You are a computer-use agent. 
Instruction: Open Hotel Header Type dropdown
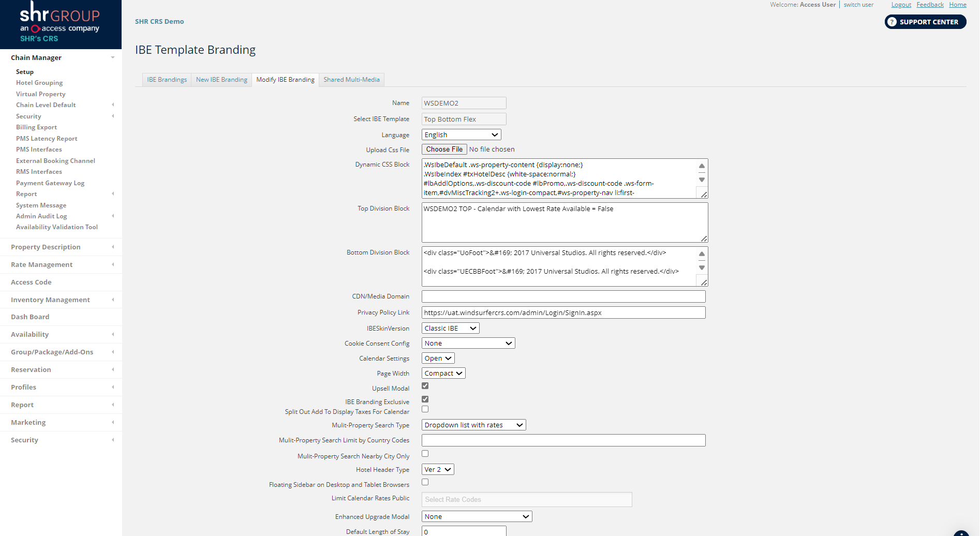438,469
